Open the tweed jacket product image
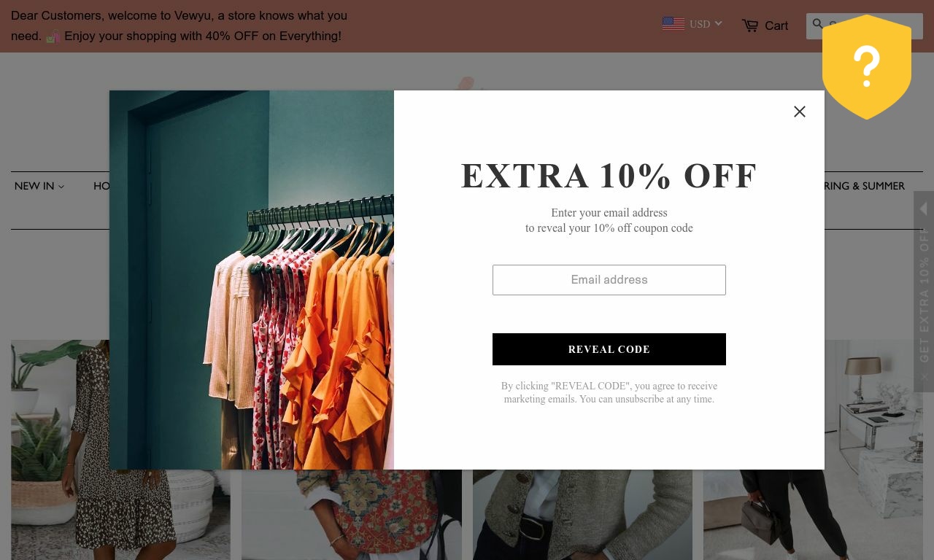 coord(582,515)
